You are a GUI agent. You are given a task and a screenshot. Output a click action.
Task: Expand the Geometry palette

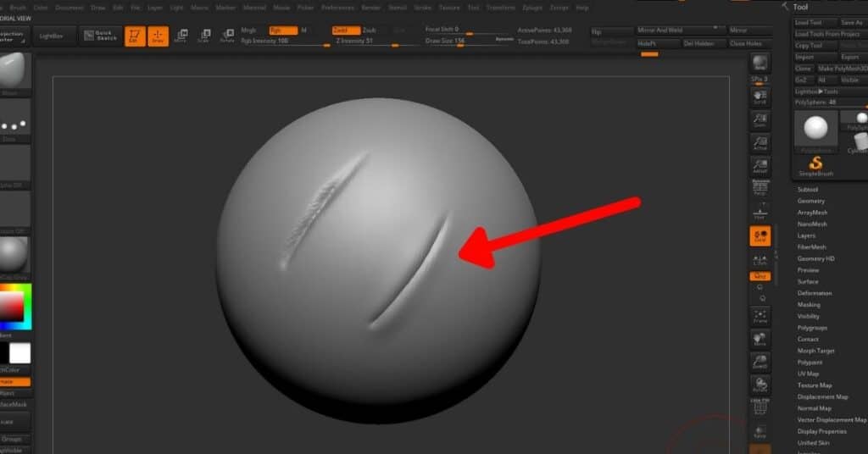pyautogui.click(x=811, y=201)
